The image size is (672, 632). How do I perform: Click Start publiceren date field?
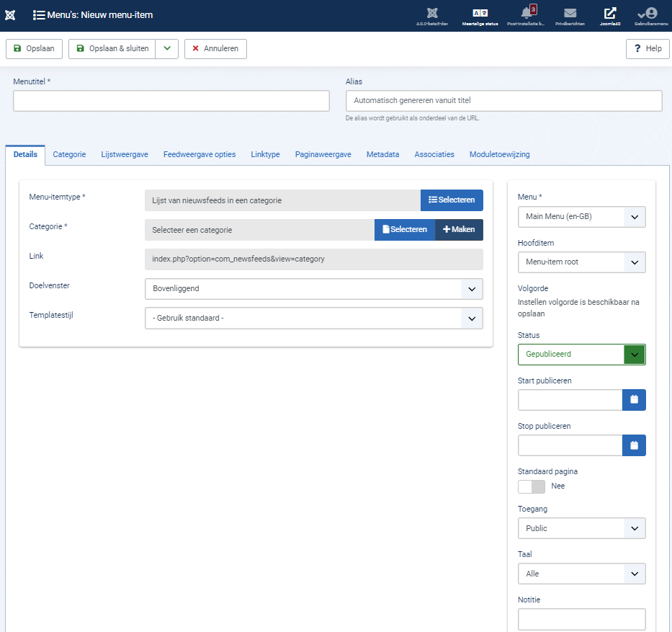point(570,400)
